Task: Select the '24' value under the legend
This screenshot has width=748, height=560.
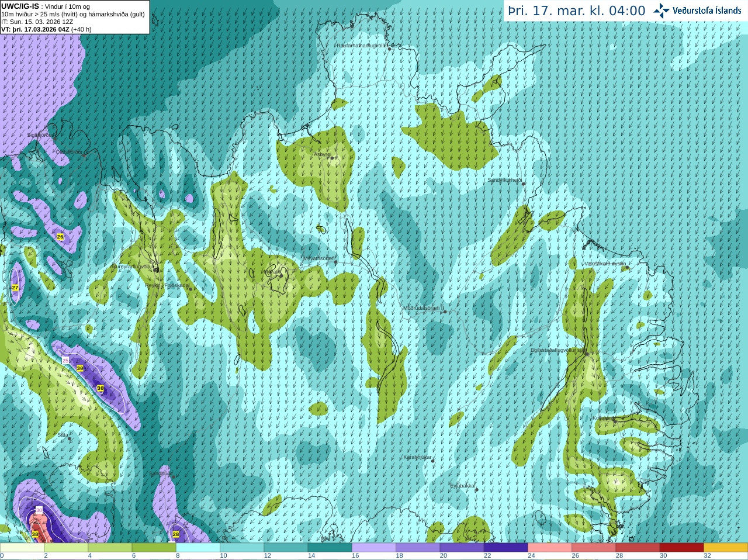Action: click(x=531, y=556)
